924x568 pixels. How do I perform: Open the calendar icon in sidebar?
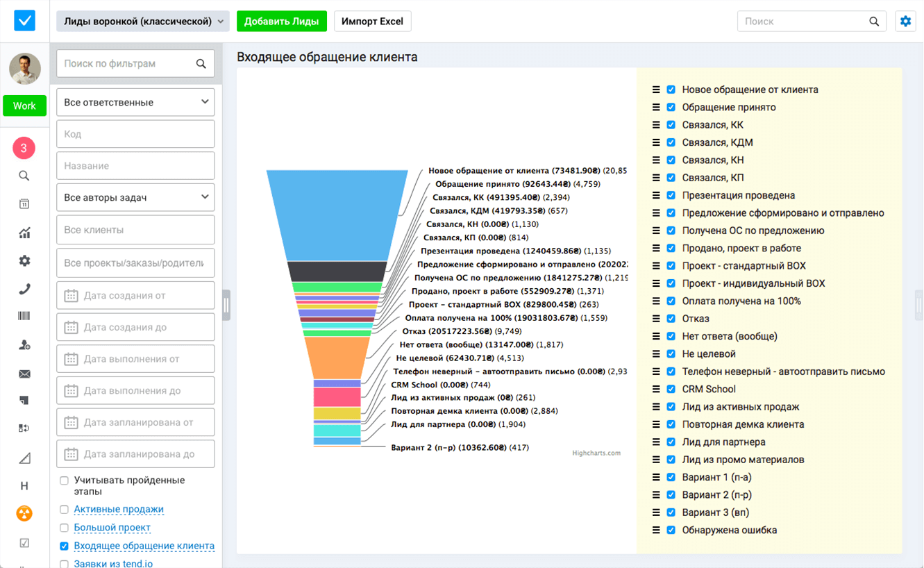[x=24, y=204]
